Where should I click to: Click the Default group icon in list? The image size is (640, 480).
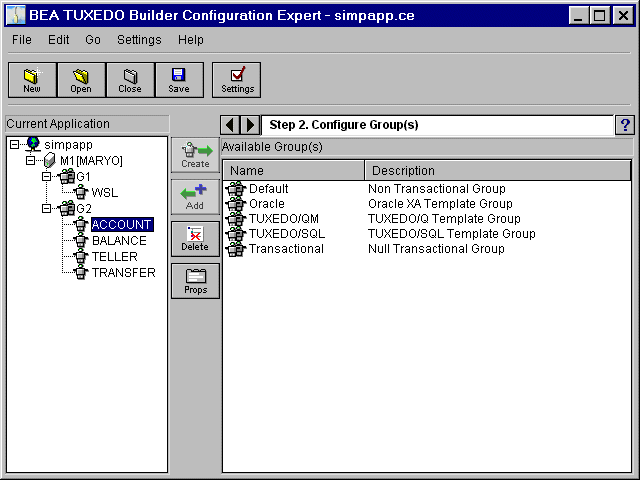coord(236,189)
